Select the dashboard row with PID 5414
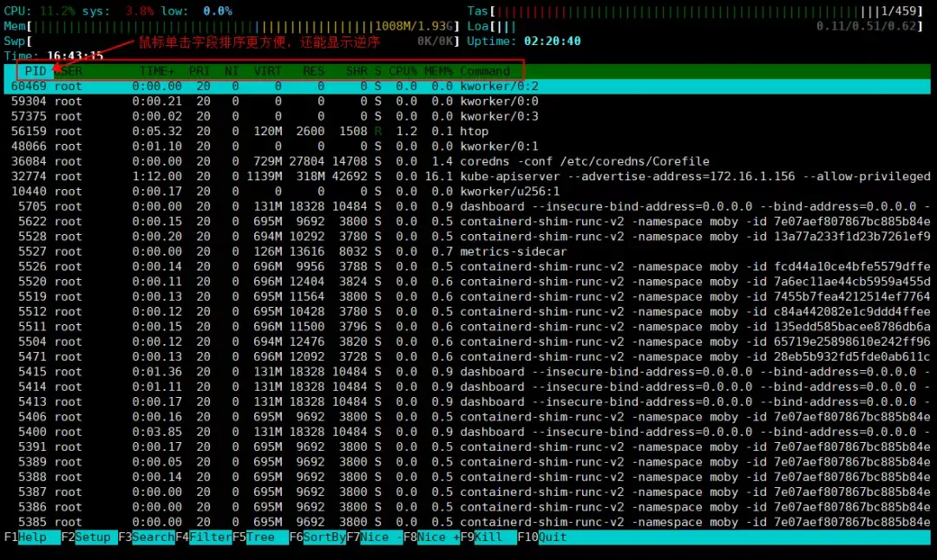Image resolution: width=937 pixels, height=560 pixels. (468, 387)
